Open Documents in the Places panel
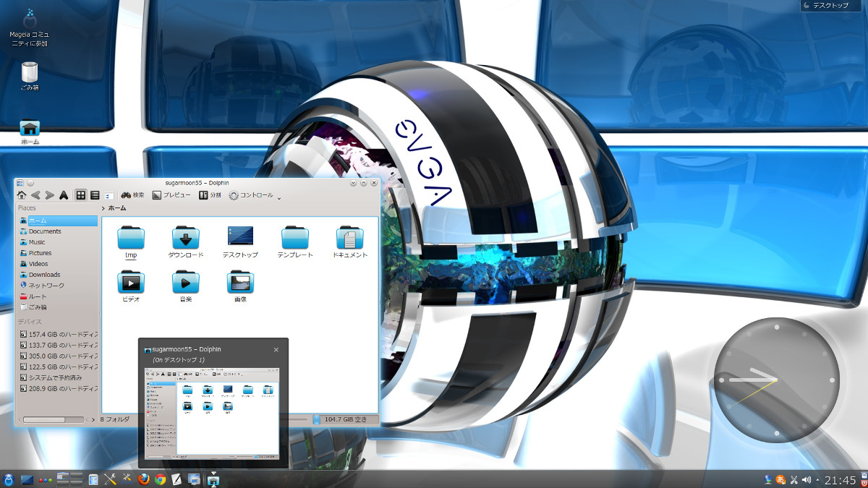This screenshot has width=868, height=488. 58,231
